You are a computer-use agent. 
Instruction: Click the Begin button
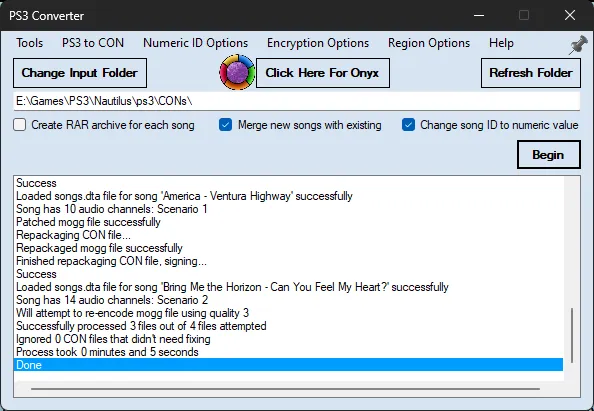[549, 155]
